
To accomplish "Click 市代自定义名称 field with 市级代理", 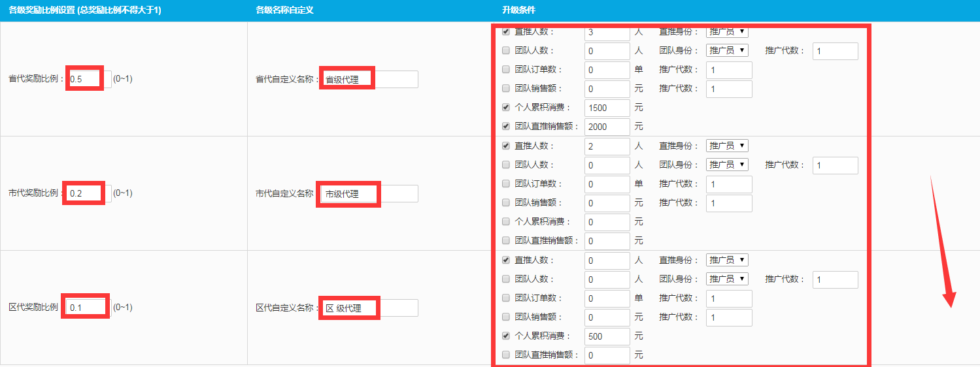I will point(369,194).
